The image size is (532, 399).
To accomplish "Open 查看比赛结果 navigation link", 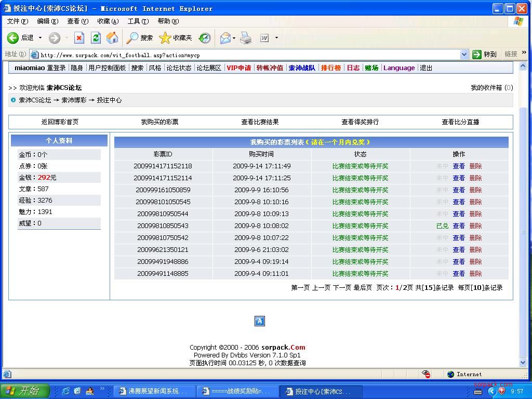I will coord(260,122).
